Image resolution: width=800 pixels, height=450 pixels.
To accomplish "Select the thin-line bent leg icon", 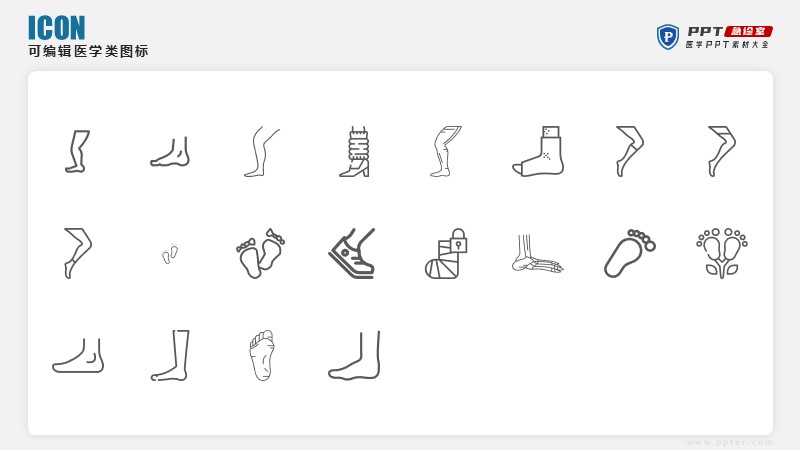I will pyautogui.click(x=262, y=152).
